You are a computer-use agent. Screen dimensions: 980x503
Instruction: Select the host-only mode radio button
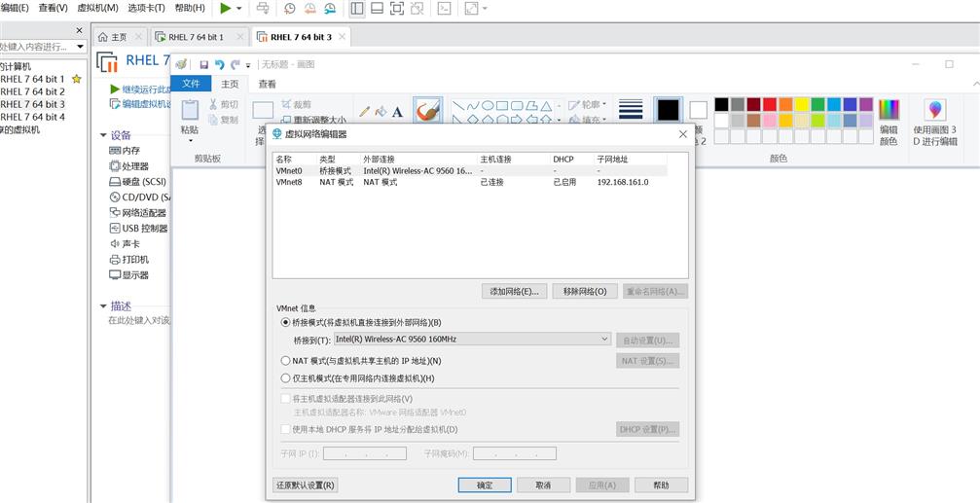286,378
